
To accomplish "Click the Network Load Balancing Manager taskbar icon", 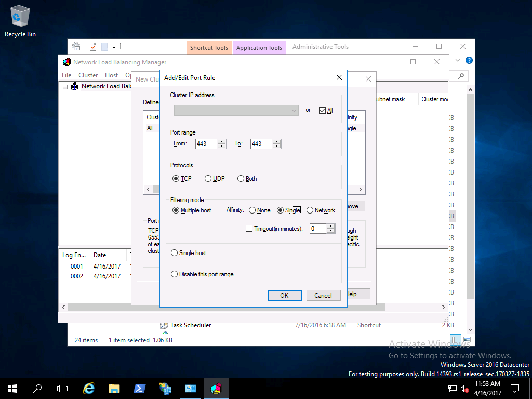I will click(x=216, y=388).
